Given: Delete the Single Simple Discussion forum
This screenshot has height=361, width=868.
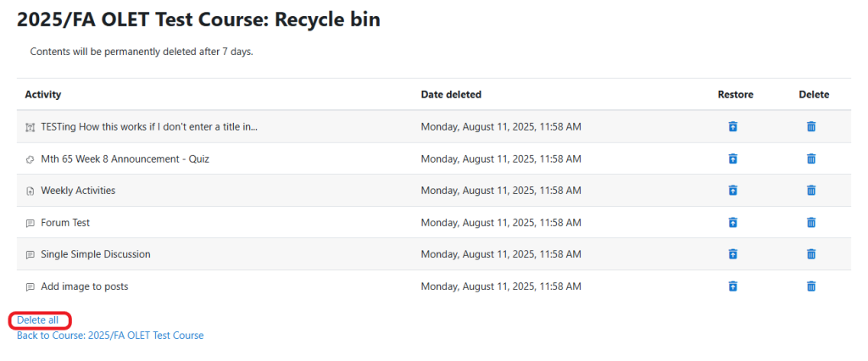Looking at the screenshot, I should (811, 254).
